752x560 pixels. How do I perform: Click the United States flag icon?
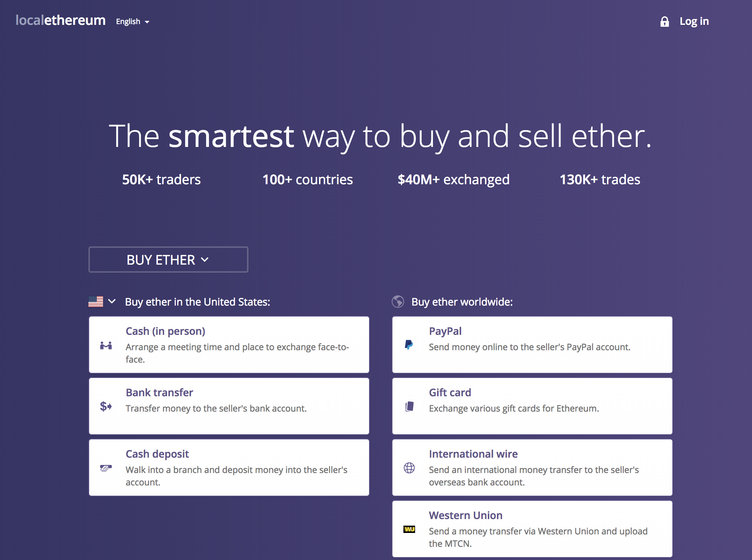click(96, 302)
